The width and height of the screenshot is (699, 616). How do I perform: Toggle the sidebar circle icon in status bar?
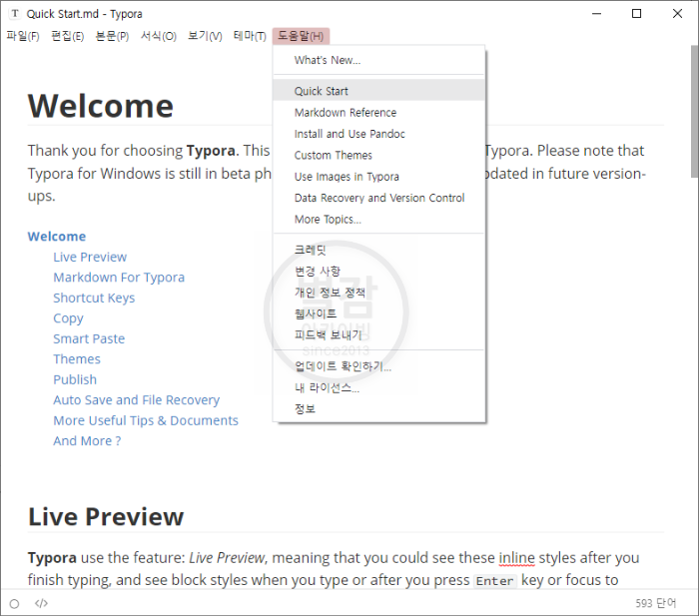click(x=14, y=603)
